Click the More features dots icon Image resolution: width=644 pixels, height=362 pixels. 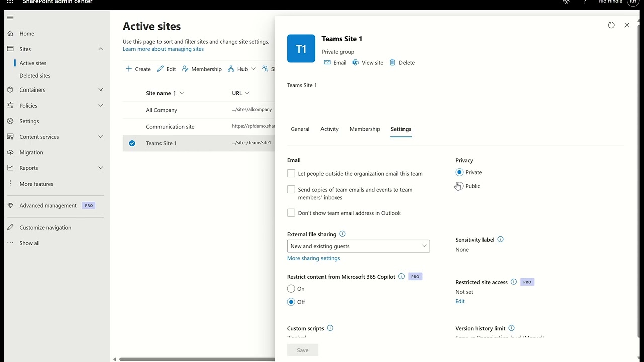coord(10,184)
